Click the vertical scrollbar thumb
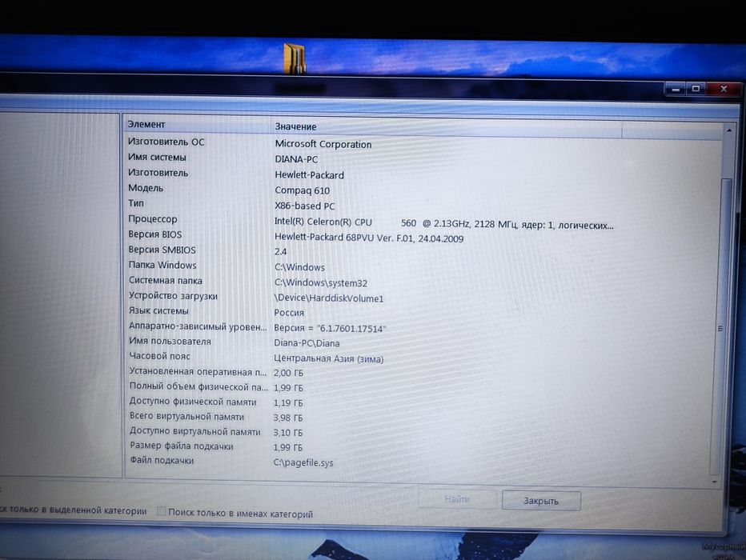 coord(721,326)
